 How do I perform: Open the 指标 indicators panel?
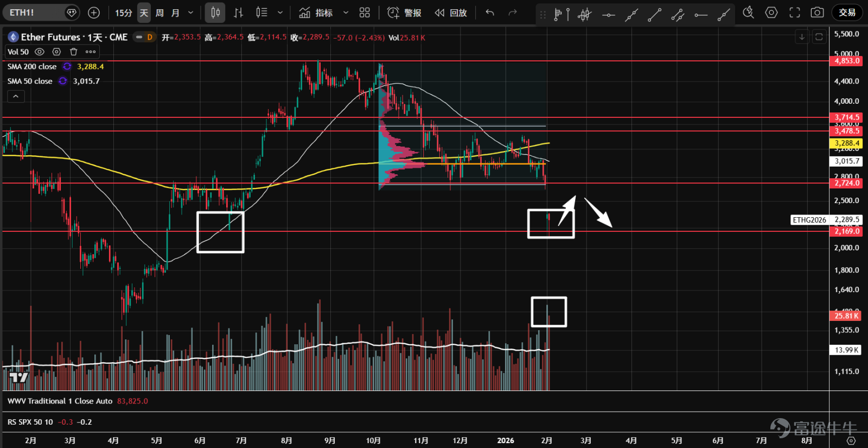coord(316,12)
